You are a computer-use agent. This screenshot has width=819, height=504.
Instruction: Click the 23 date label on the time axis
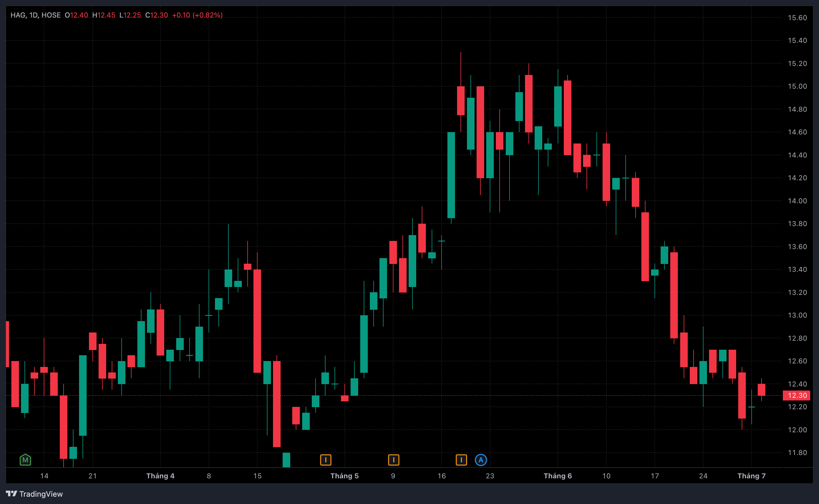[490, 476]
